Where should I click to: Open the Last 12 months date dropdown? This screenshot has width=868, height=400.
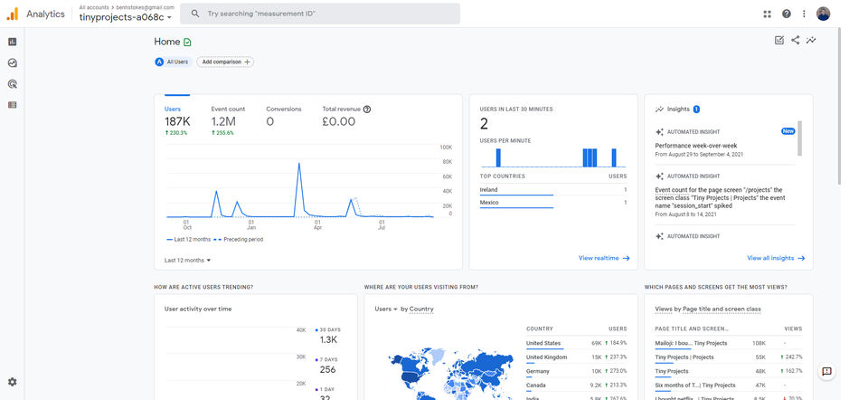pyautogui.click(x=187, y=260)
